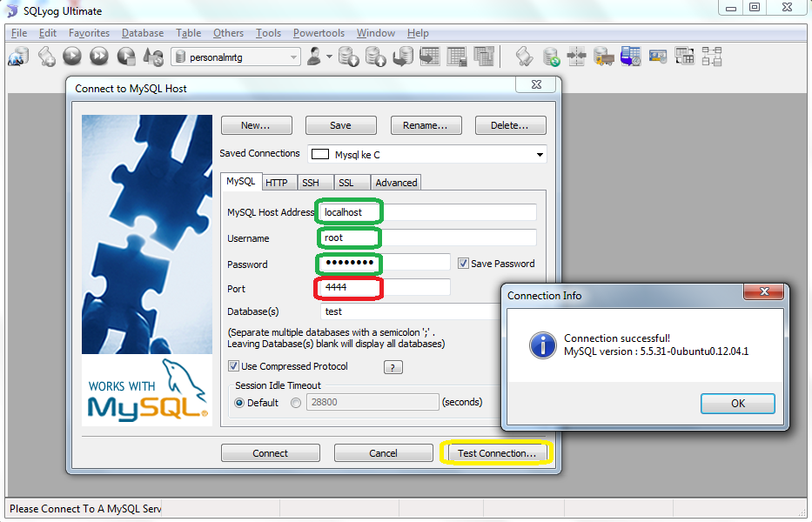Open the User Manager icon
The image size is (812, 522).
[x=314, y=56]
